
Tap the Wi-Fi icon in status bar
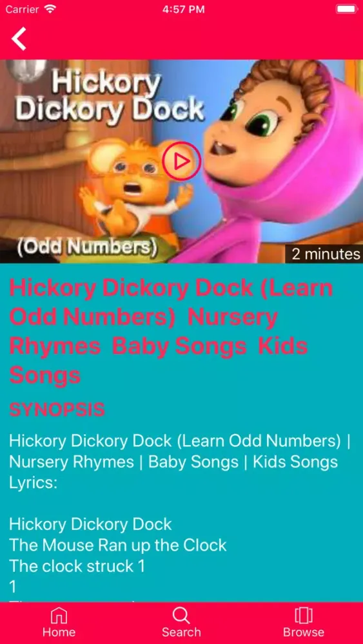50,9
